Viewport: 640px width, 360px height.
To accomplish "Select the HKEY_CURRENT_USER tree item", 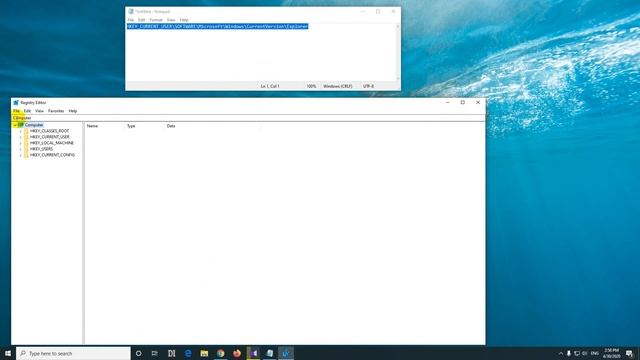I will [49, 137].
